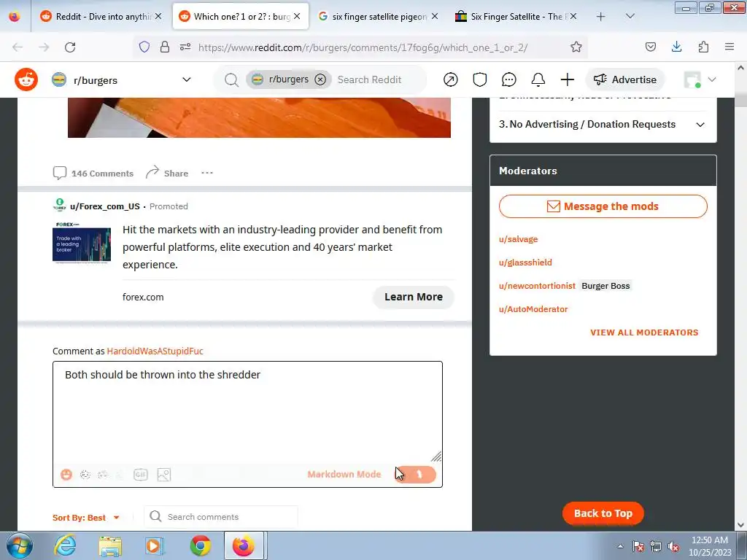This screenshot has height=560, width=747.
Task: Click the reddit.com URL in address bar
Action: point(363,47)
